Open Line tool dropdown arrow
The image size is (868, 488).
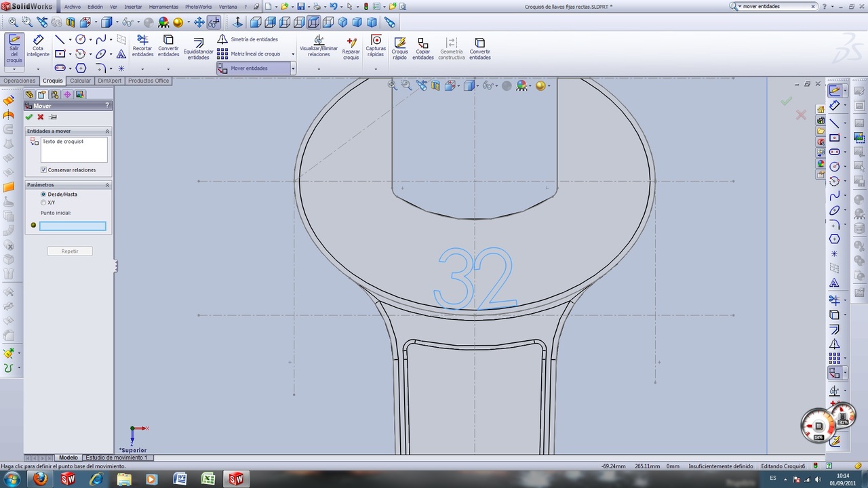point(70,40)
